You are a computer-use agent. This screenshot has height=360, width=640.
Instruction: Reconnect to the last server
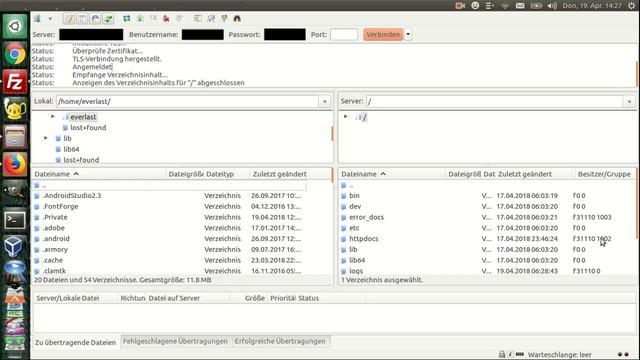179,19
